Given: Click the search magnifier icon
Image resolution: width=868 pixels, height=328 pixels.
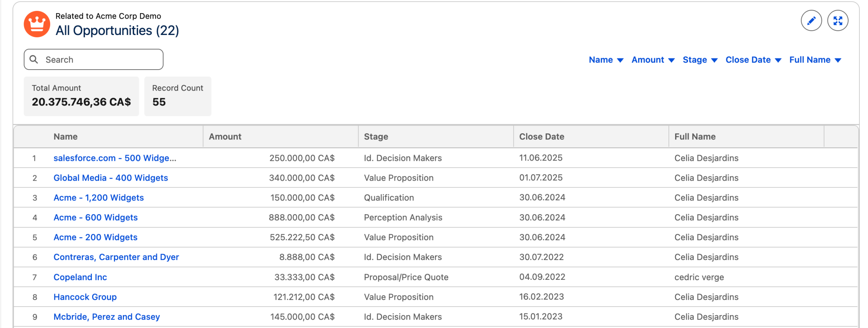Looking at the screenshot, I should [x=34, y=59].
